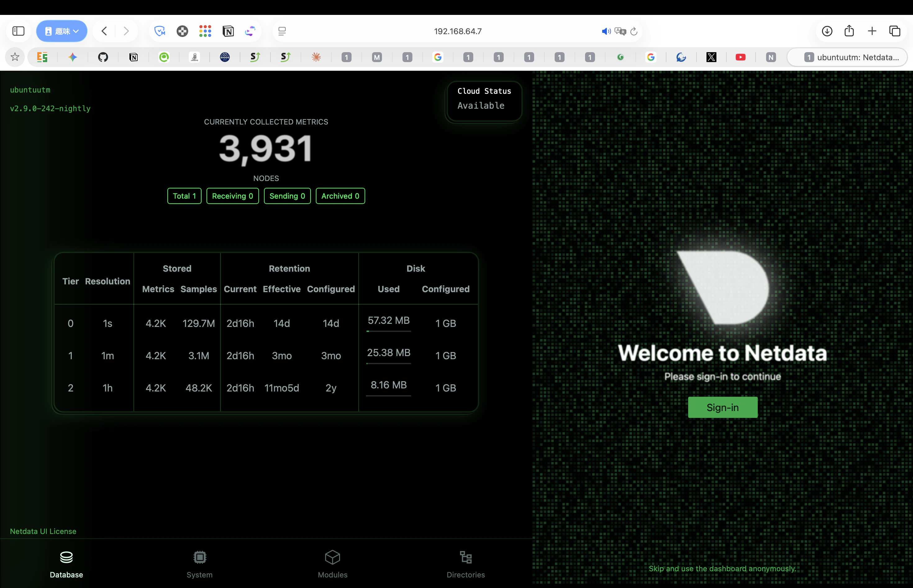
Task: Skip and use the dashboard anonymously
Action: pos(722,568)
